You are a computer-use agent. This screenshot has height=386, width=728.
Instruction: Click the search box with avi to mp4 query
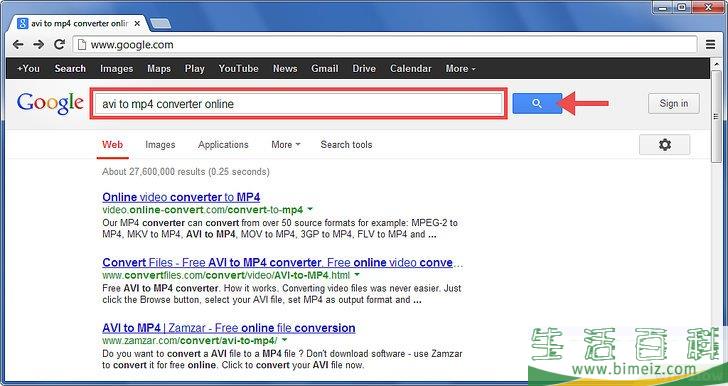click(298, 104)
